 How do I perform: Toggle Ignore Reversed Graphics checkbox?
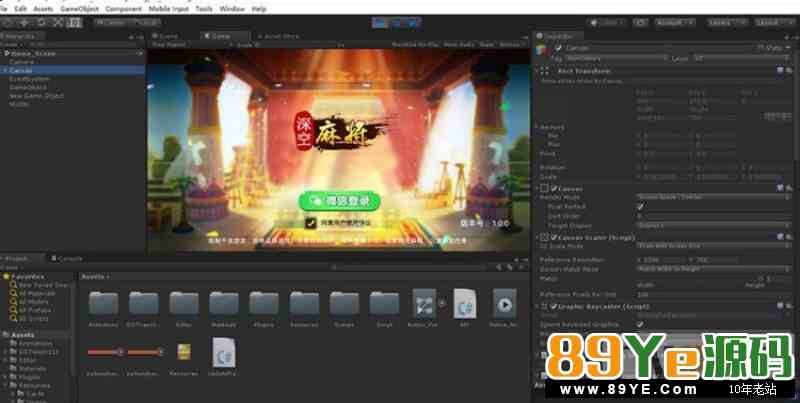[640, 324]
